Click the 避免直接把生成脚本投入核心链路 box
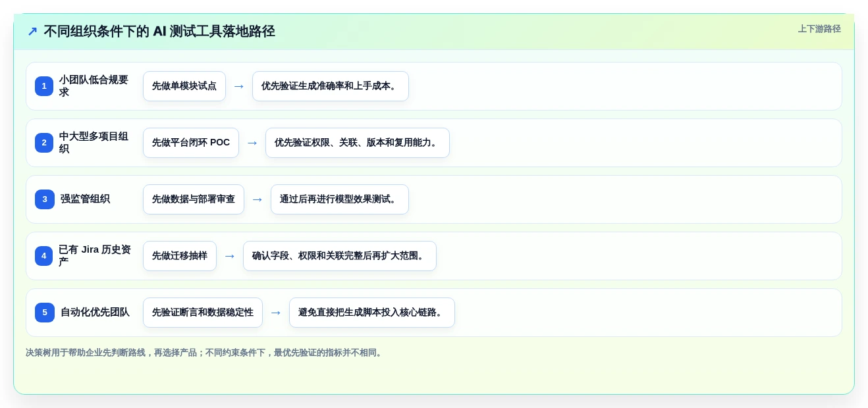Viewport: 868px width, 408px height. (372, 313)
